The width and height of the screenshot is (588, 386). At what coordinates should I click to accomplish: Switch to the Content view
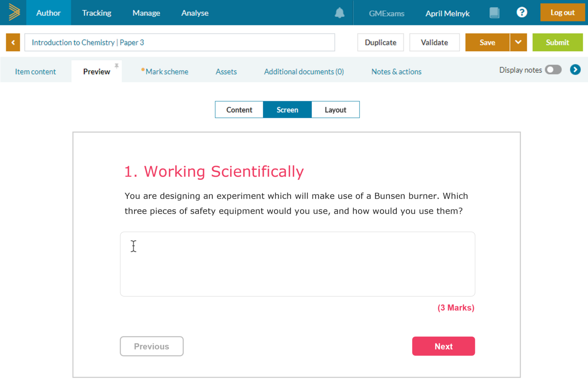[239, 109]
